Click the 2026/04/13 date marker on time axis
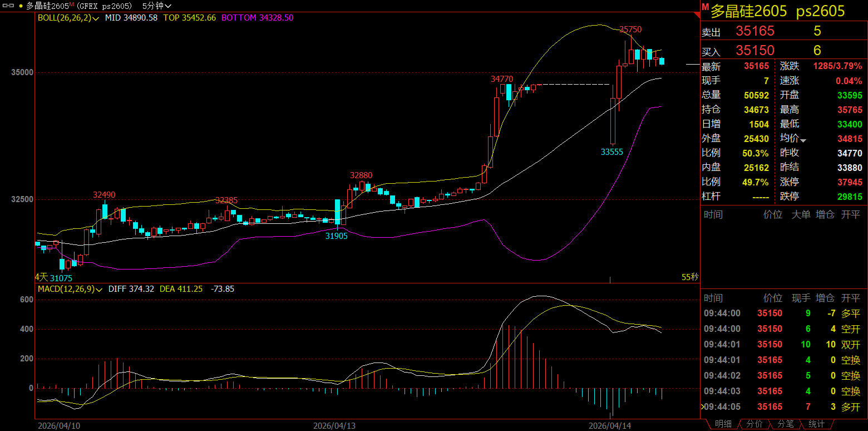Image resolution: width=868 pixels, height=431 pixels. coord(334,426)
